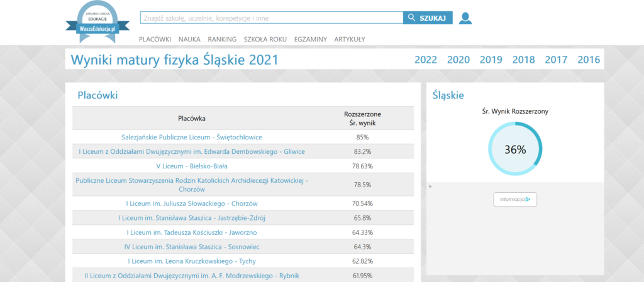Open Salezjańskie Publiczne Liceum Świętochłowice link
The width and height of the screenshot is (644, 282).
point(192,137)
